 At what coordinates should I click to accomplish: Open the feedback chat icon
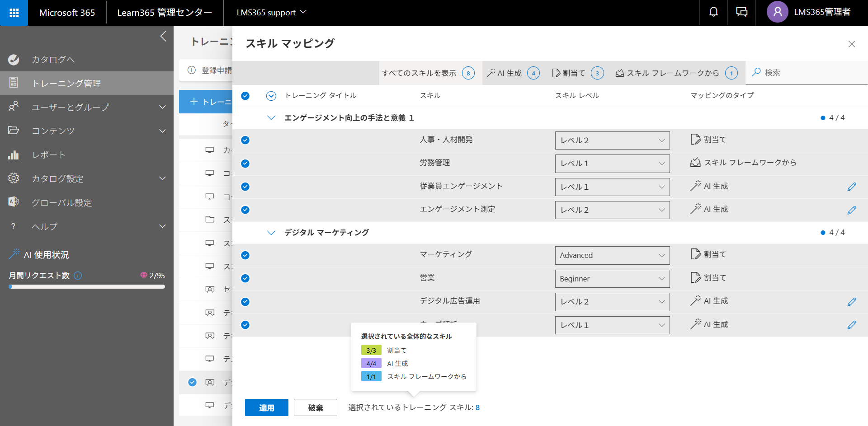[x=742, y=12]
